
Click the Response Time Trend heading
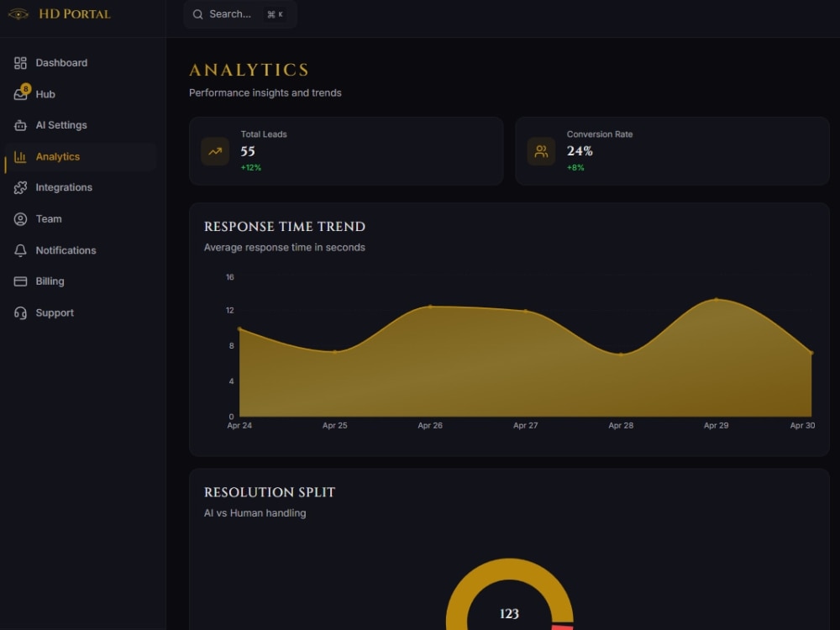tap(285, 227)
